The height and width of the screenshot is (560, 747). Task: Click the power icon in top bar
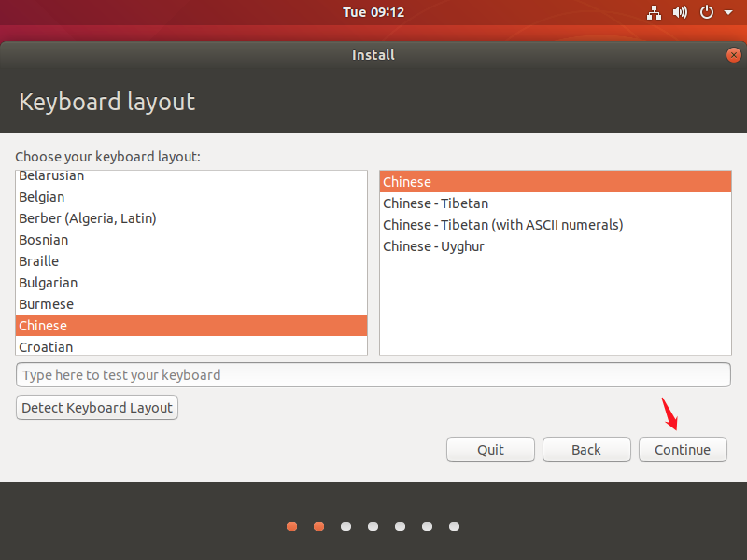(x=707, y=12)
